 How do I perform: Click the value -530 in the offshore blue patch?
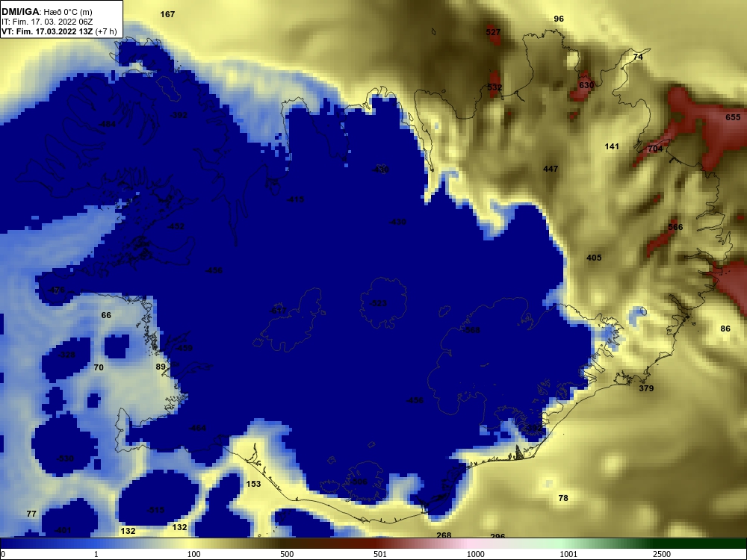click(65, 458)
